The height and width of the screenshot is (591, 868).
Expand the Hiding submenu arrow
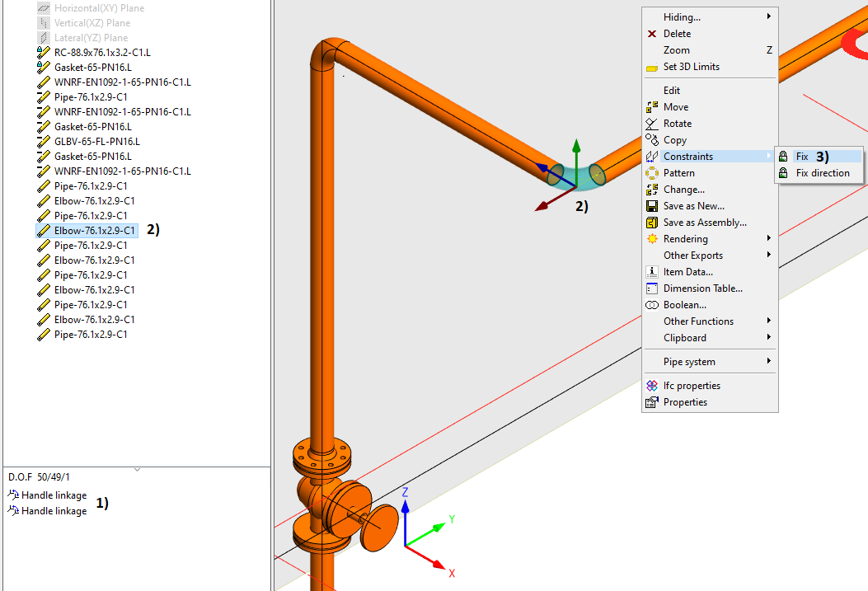point(768,16)
